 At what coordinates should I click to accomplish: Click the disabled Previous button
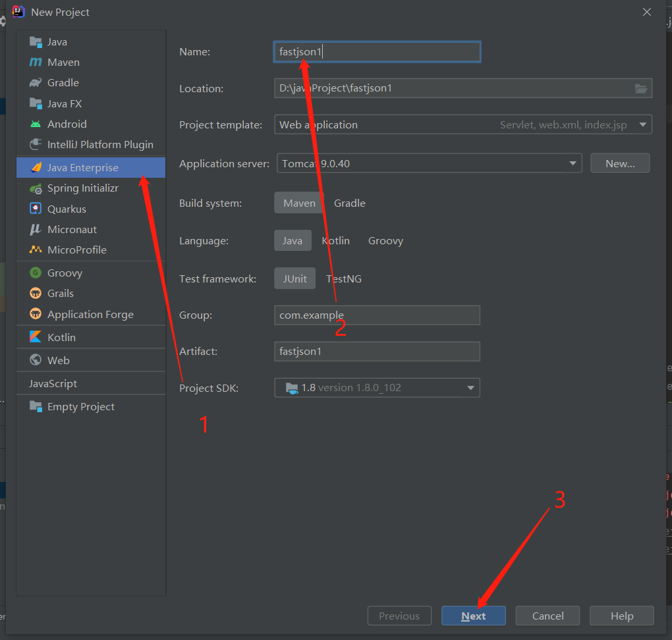tap(399, 616)
